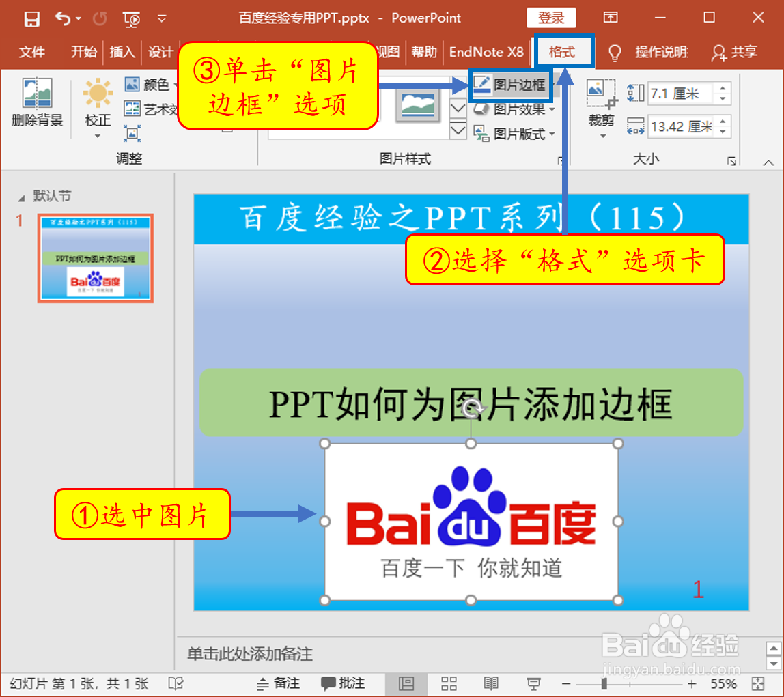Screen dimensions: 784x697
Task: Open the 文件 menu
Action: [x=32, y=52]
